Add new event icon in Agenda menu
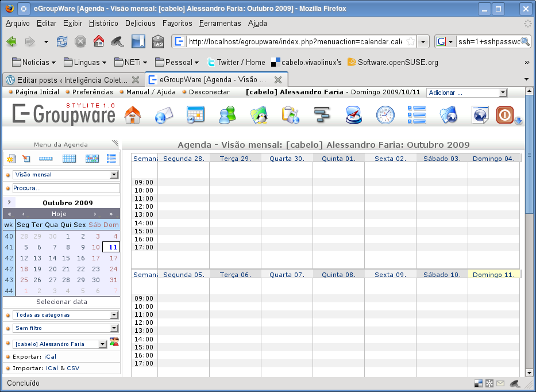Image resolution: width=536 pixels, height=392 pixels. click(11, 159)
